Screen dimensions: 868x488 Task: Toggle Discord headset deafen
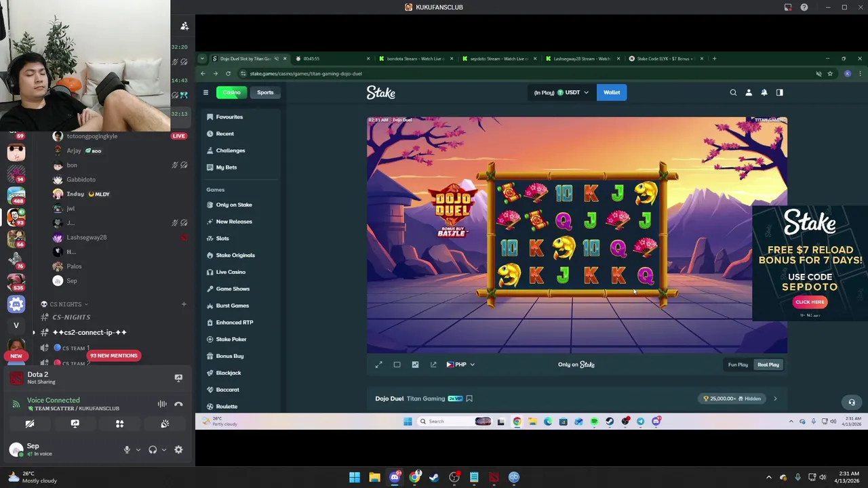point(153,449)
